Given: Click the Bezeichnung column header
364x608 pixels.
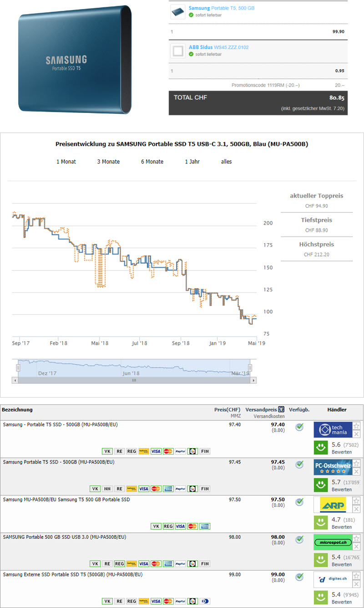Looking at the screenshot, I should tap(17, 410).
